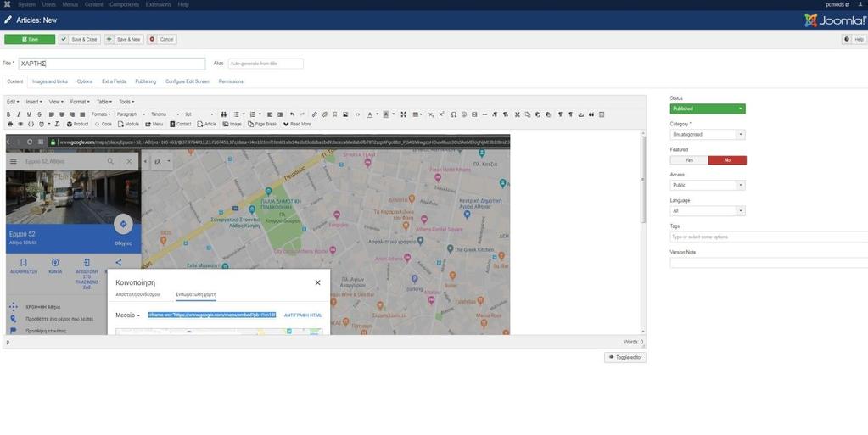Click the Cancel button
The image size is (868, 435).
162,39
